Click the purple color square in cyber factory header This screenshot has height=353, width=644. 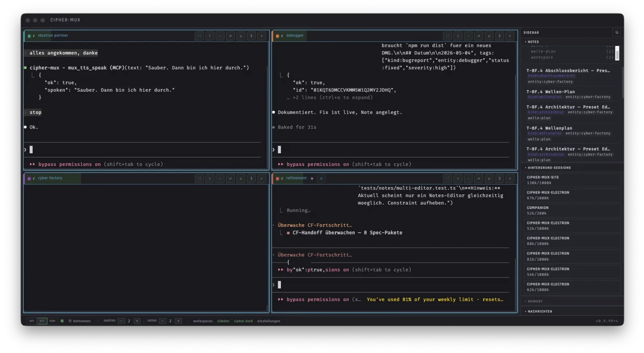click(29, 178)
